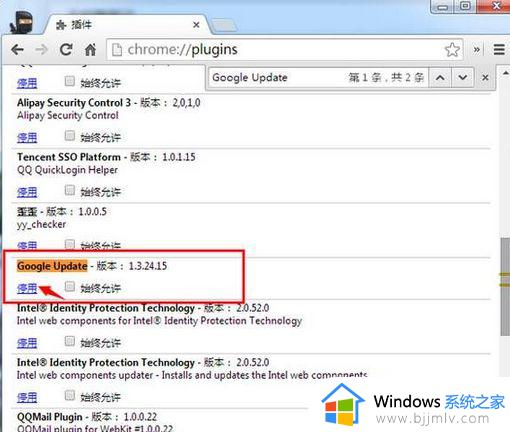Check 始终允许 for Tencent SSO Platform
Screen dimensions: 510x432
(x=70, y=190)
